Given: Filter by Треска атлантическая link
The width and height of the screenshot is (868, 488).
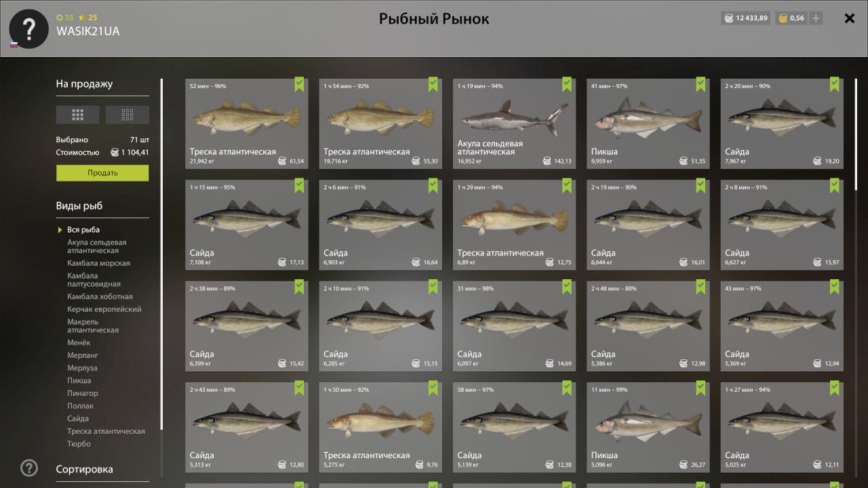Looking at the screenshot, I should (x=106, y=431).
